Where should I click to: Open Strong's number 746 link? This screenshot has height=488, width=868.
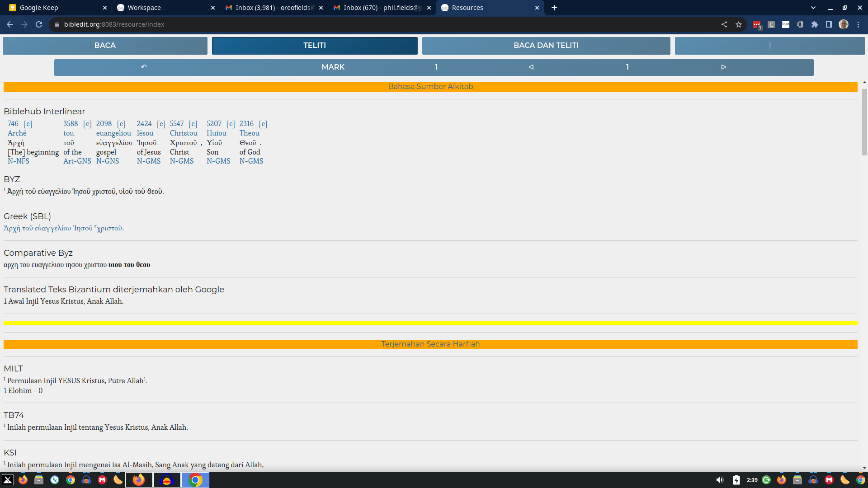pos(13,124)
